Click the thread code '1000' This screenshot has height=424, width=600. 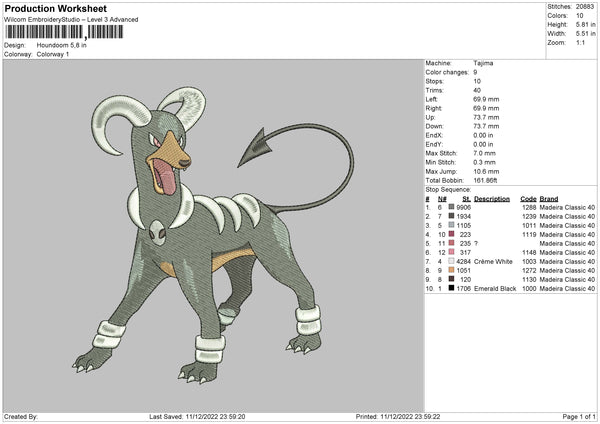[529, 289]
